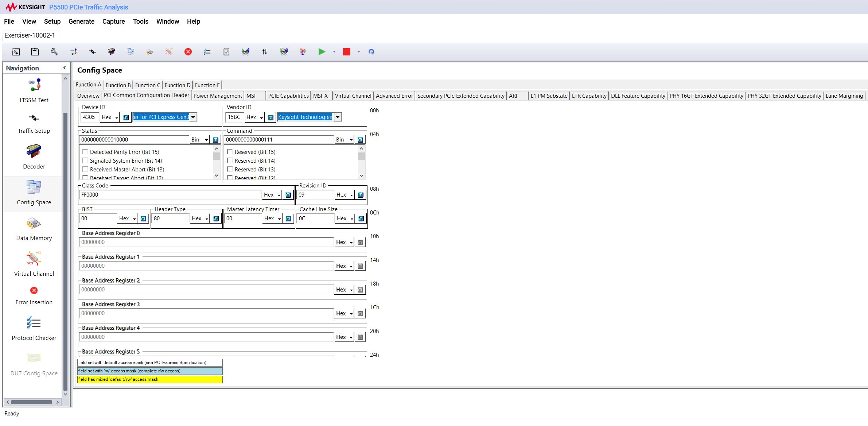Open the Tools menu
Image resolution: width=868 pixels, height=426 pixels.
141,22
